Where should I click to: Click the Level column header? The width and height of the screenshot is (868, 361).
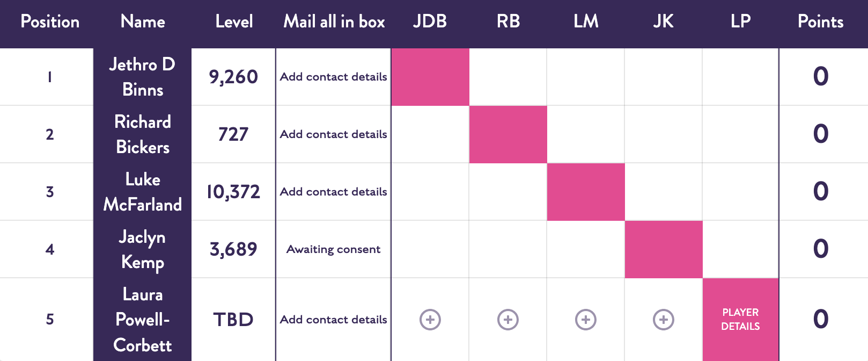coord(234,21)
